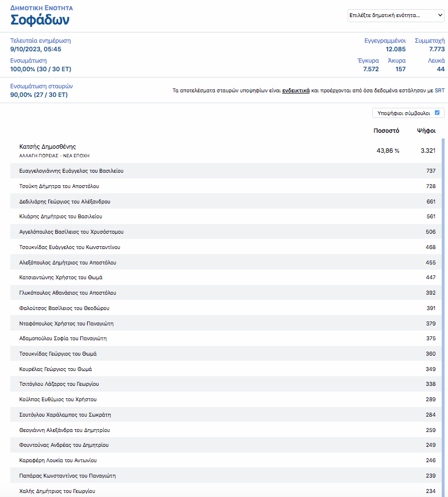Click on Κλιάρης Δημήτριος του Βασιλείου row
448x497 pixels.
point(60,217)
